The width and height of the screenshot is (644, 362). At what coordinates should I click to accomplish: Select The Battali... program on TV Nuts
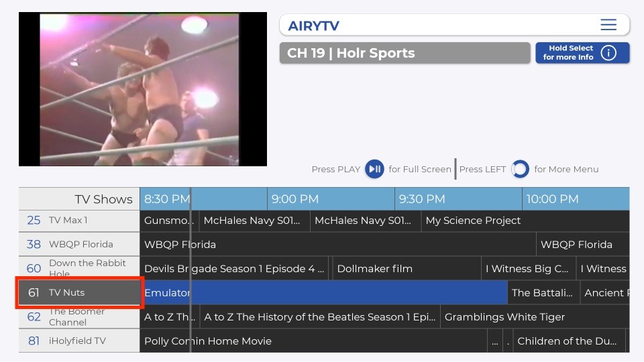coord(543,293)
